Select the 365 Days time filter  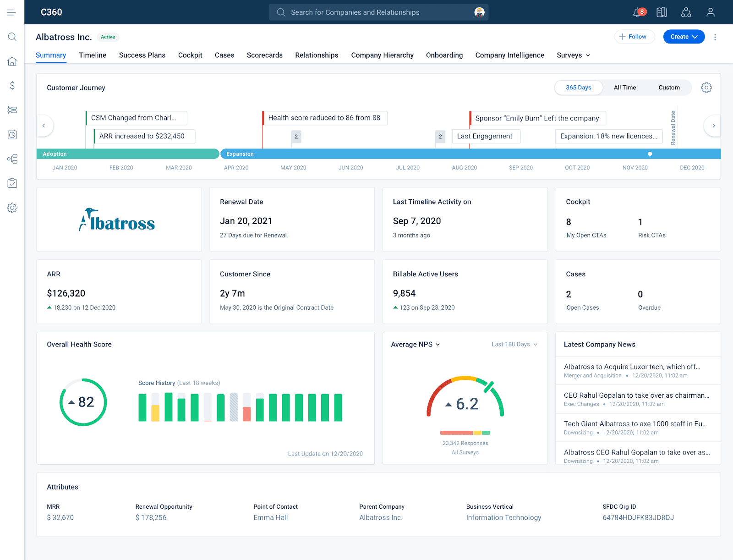(579, 87)
